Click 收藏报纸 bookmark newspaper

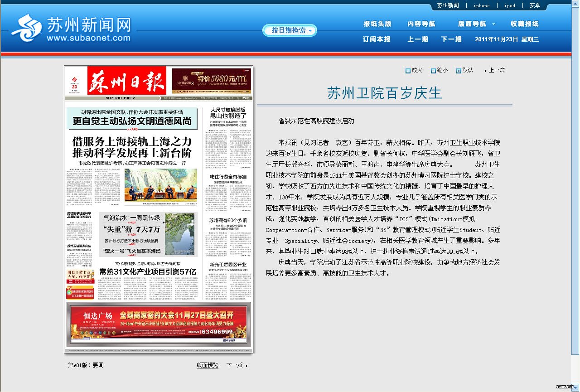point(524,24)
